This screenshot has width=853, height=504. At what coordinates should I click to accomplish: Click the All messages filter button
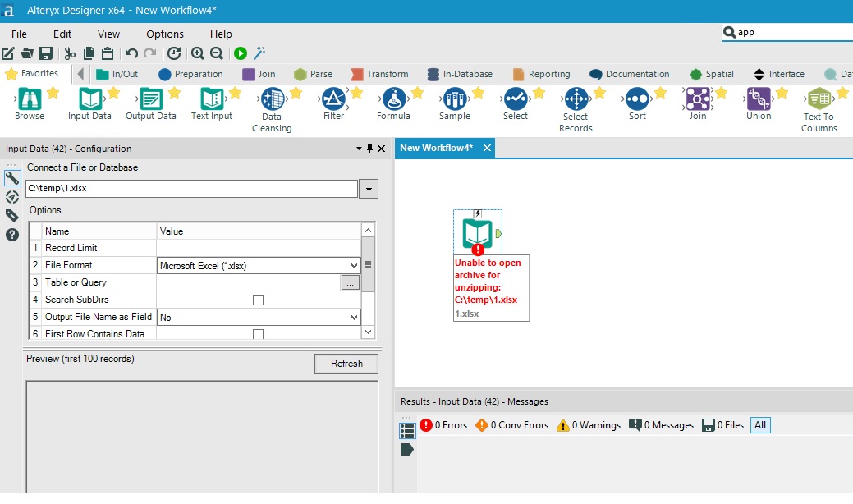pyautogui.click(x=759, y=425)
